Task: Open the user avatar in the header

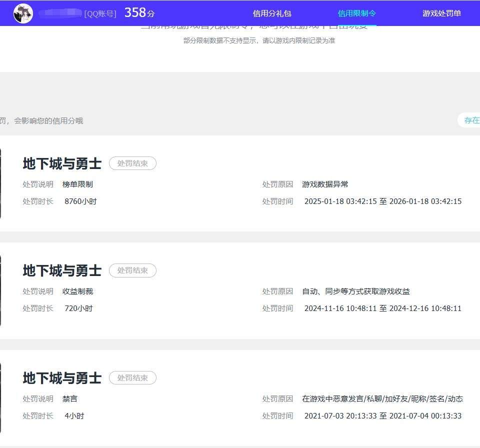Action: 23,13
